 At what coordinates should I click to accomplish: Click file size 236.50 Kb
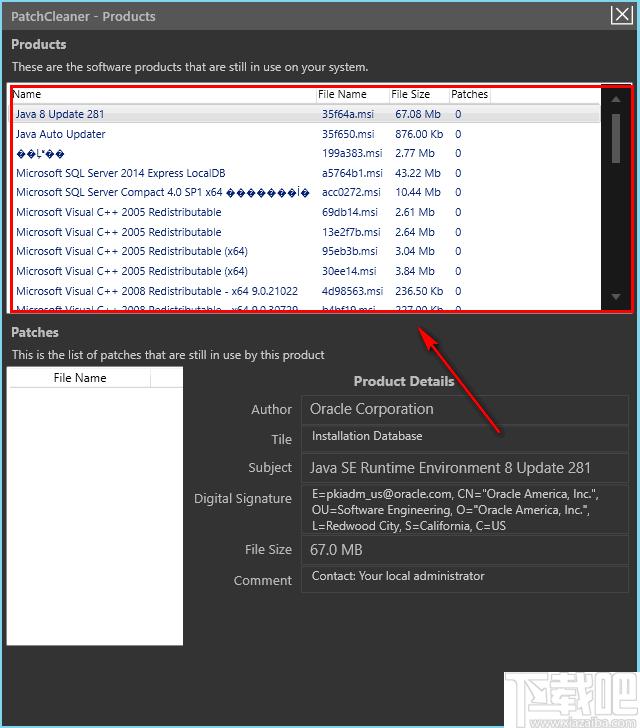[419, 291]
